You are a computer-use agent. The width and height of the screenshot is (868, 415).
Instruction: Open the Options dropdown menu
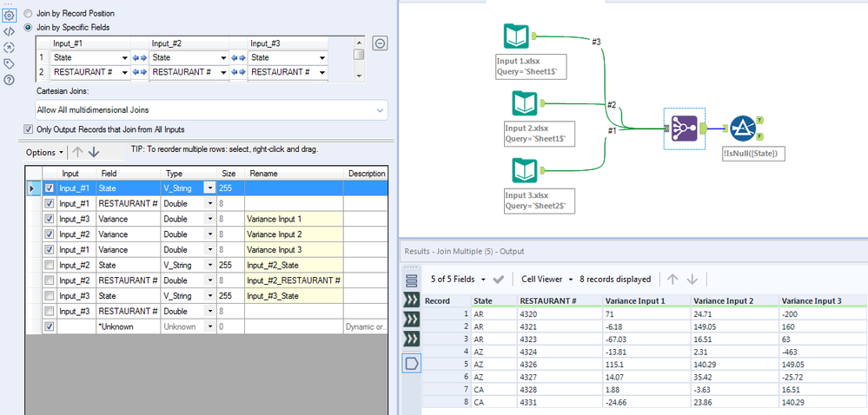pyautogui.click(x=46, y=152)
